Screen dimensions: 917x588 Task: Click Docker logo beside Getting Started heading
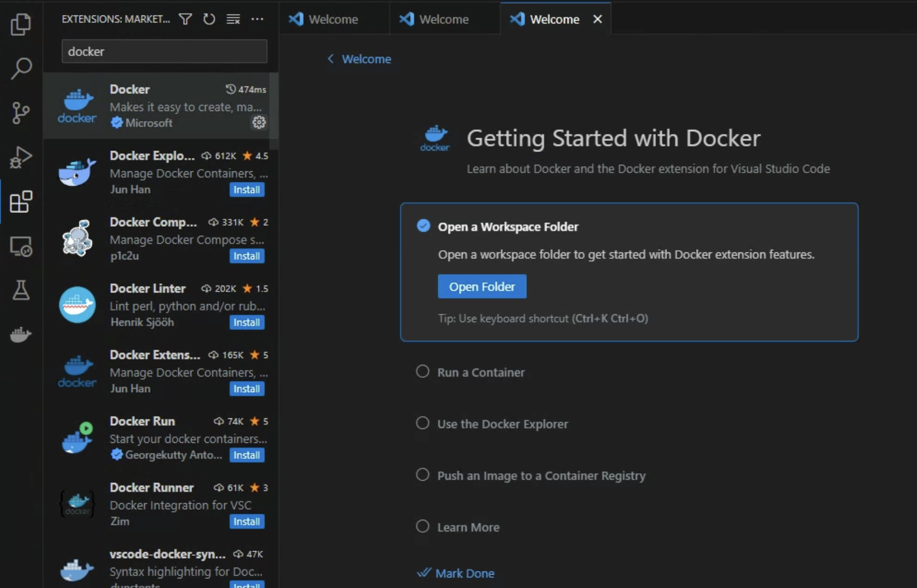point(435,138)
